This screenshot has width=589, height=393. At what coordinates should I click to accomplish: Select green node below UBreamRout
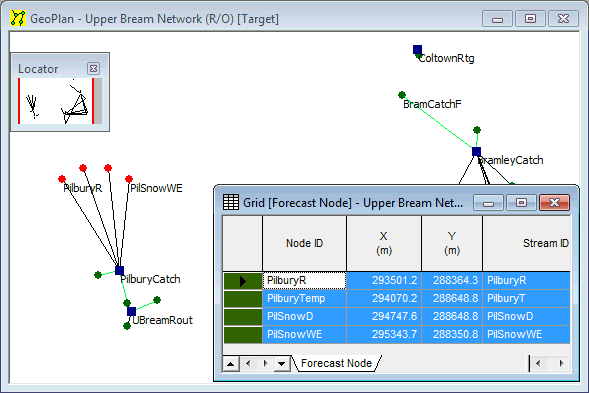tap(127, 326)
